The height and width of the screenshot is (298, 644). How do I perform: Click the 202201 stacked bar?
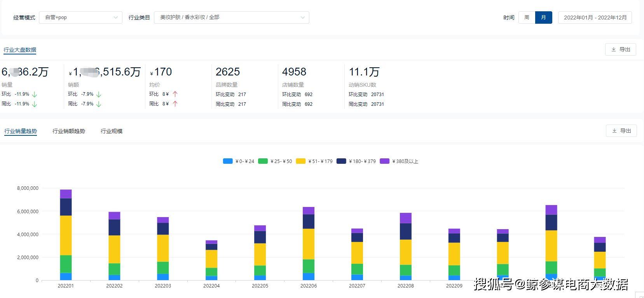[66, 235]
